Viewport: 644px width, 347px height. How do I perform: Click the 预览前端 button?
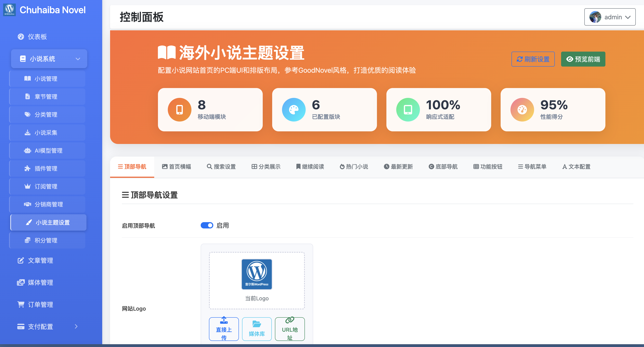583,59
